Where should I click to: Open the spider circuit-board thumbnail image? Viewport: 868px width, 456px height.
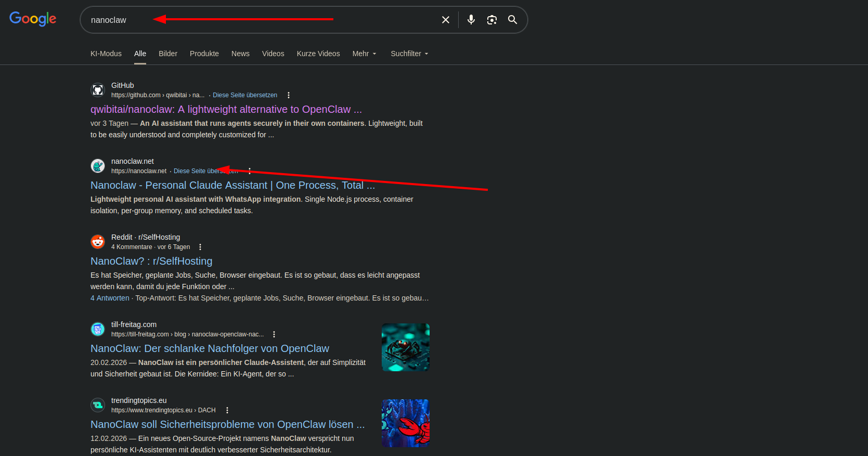click(406, 347)
